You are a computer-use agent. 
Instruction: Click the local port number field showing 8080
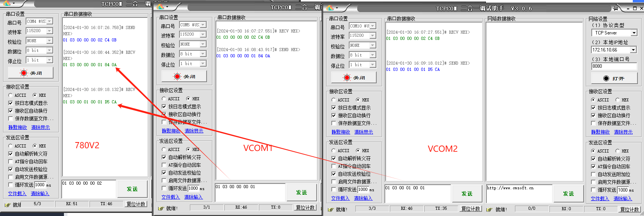tap(614, 66)
